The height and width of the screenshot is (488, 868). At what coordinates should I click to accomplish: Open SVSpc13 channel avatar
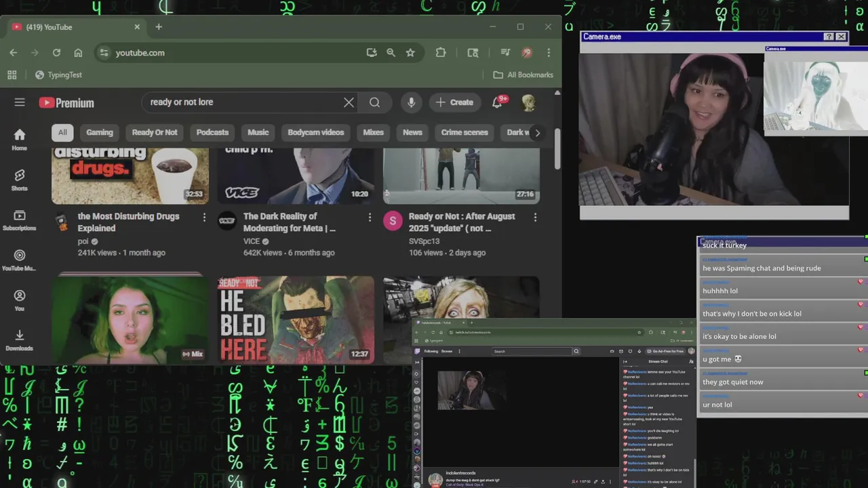click(x=393, y=220)
